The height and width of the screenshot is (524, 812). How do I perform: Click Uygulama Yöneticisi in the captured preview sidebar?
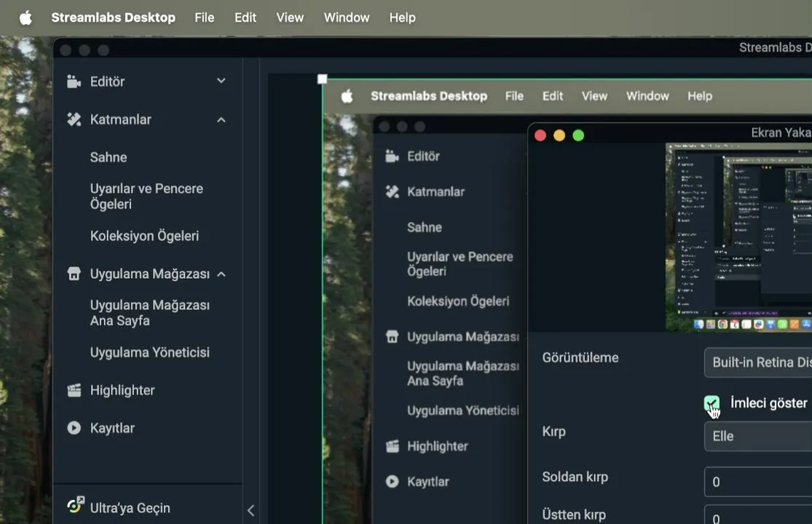pyautogui.click(x=462, y=410)
